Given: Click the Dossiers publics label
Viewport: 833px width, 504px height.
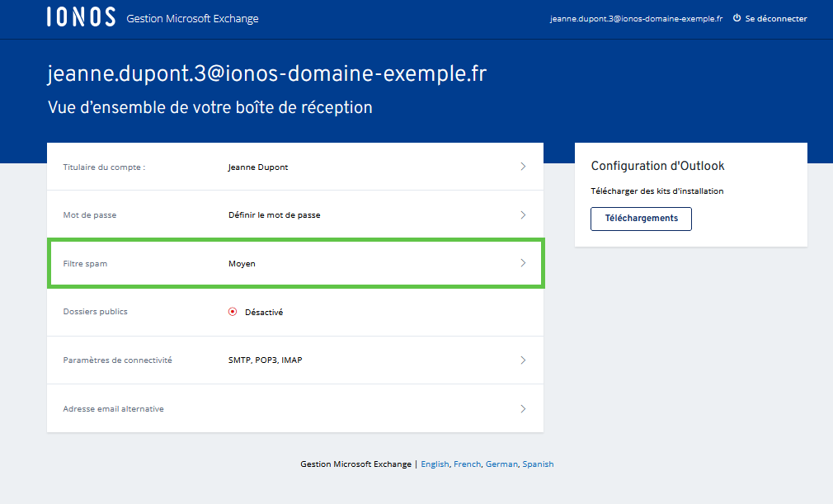Looking at the screenshot, I should [95, 312].
